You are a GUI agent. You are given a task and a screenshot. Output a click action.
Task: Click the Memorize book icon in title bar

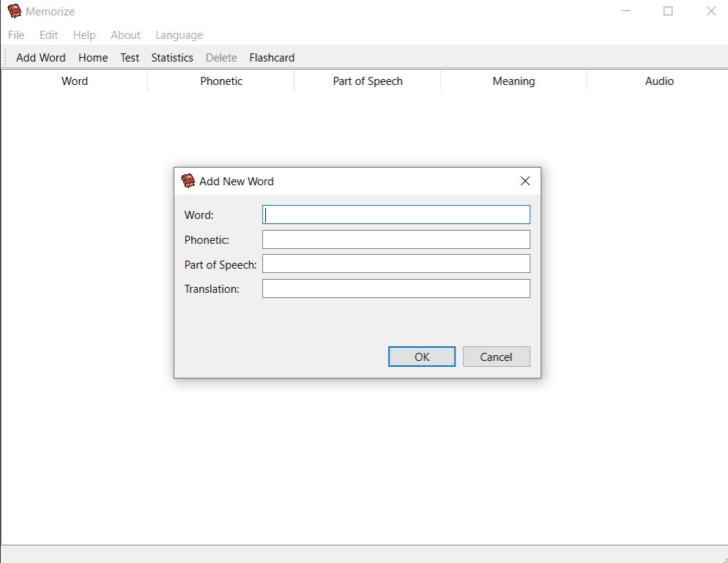[15, 12]
